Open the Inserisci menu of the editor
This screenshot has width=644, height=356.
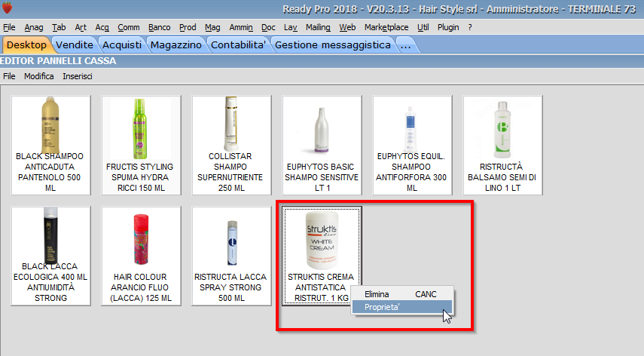78,76
